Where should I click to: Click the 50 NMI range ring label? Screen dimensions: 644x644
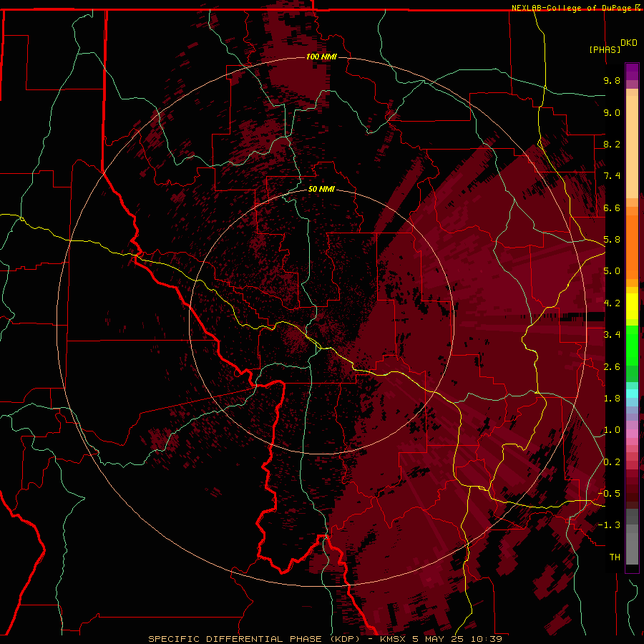point(321,189)
